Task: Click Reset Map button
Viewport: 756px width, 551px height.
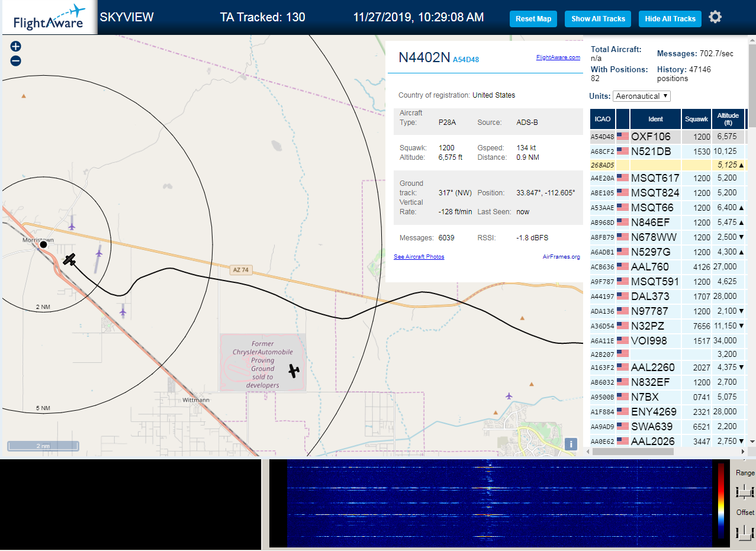Action: click(x=533, y=19)
